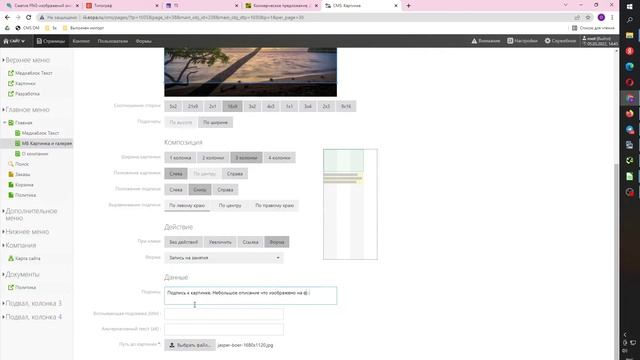640x360 pixels.
Task: Open the Microsoft Edge taskbar icon
Action: [x=629, y=67]
